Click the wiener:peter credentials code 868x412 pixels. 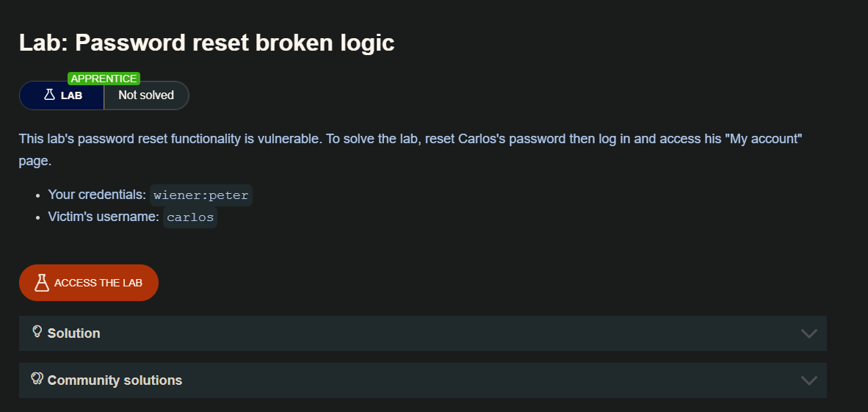click(x=201, y=195)
